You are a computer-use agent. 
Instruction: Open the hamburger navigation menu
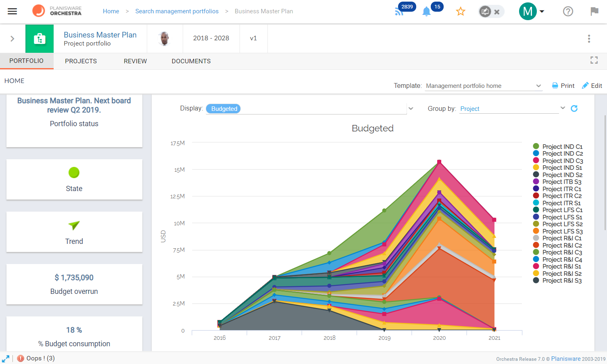click(x=13, y=11)
